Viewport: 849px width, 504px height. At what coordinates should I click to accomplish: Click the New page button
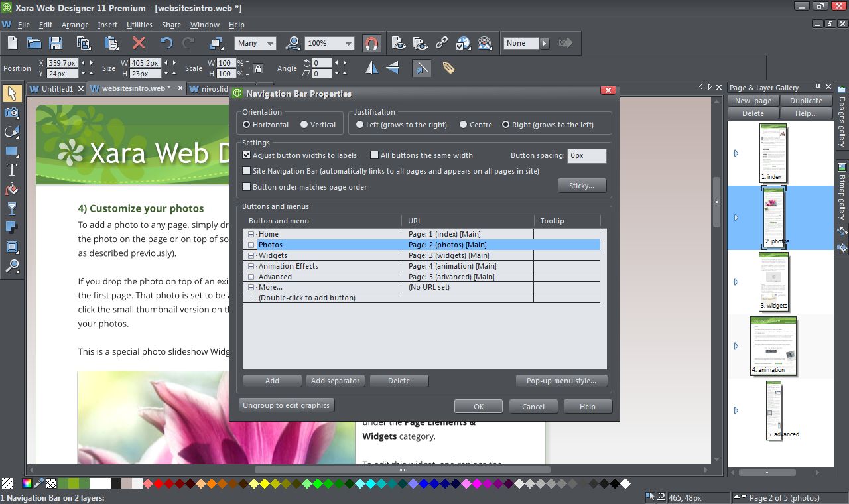(x=753, y=101)
